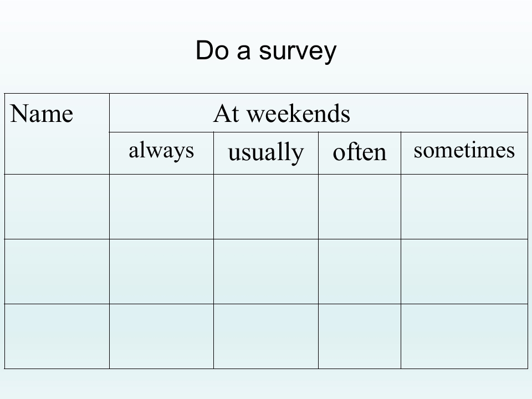Click last row cell under 'sometimes'
The height and width of the screenshot is (399, 532).
464,336
